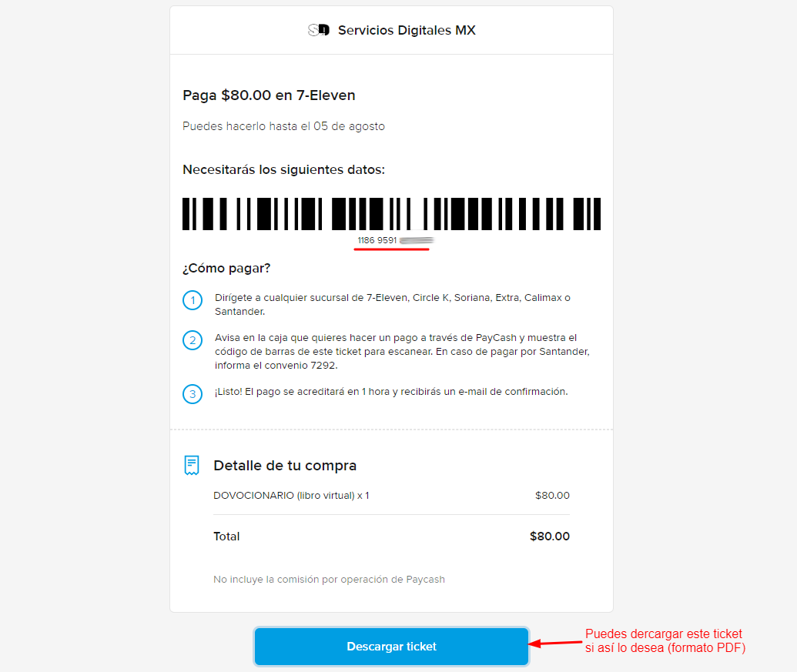The height and width of the screenshot is (672, 797).
Task: Click the step 2 circle icon
Action: pos(193,340)
